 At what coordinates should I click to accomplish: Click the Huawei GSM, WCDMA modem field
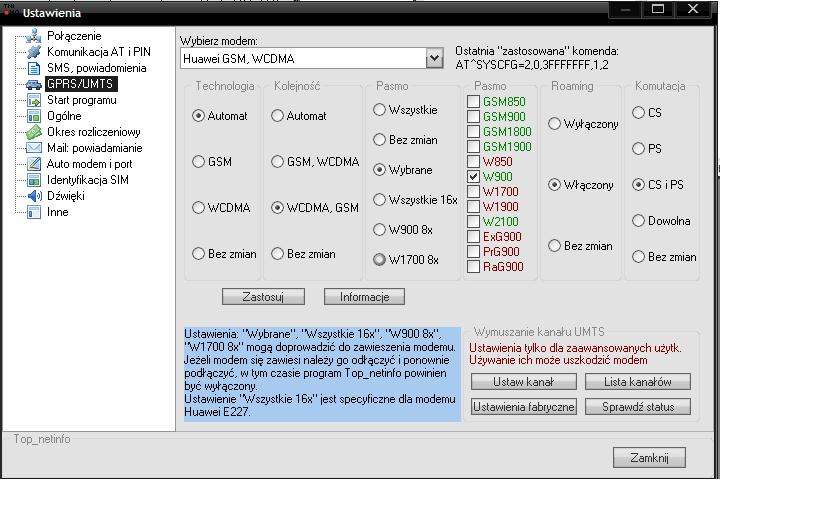tap(302, 59)
